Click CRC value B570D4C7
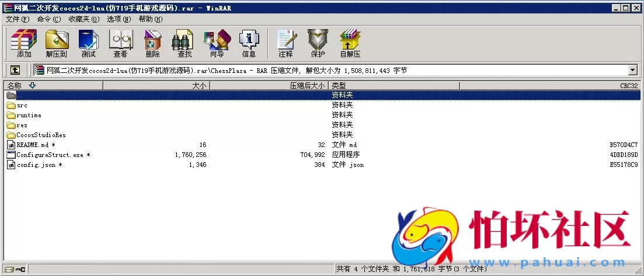The height and width of the screenshot is (276, 644). pyautogui.click(x=624, y=145)
